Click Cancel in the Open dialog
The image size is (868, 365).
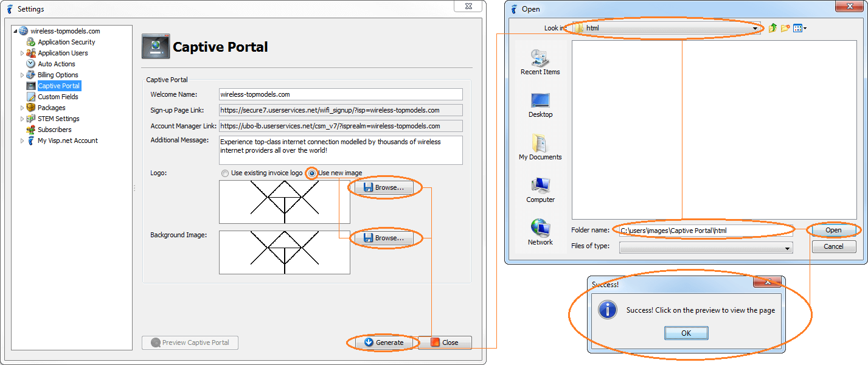(x=833, y=246)
